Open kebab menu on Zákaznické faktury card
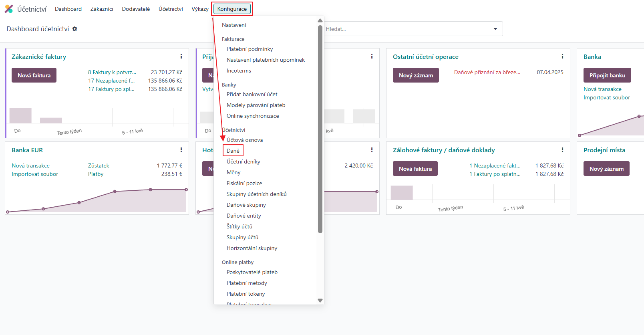This screenshot has height=335, width=644. tap(181, 57)
